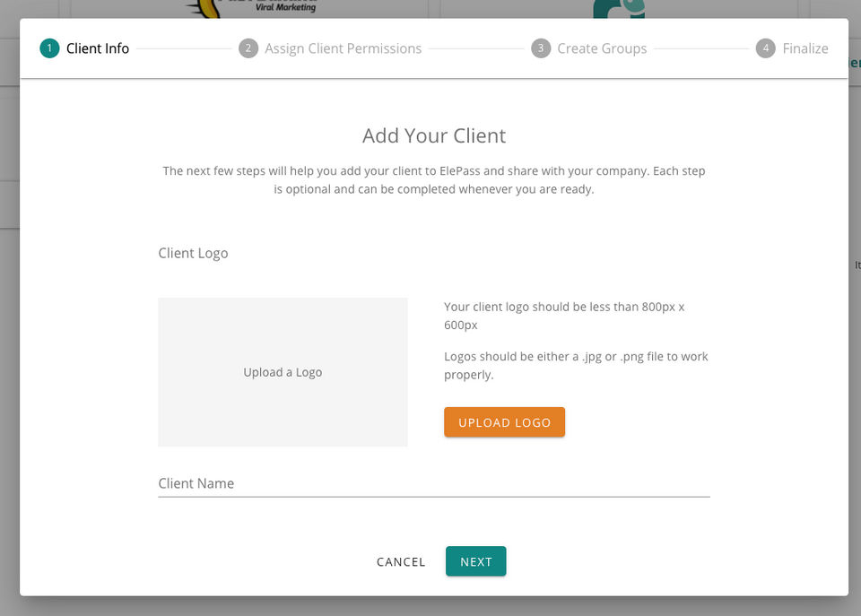This screenshot has height=616, width=861.
Task: Click the Next button
Action: point(475,561)
